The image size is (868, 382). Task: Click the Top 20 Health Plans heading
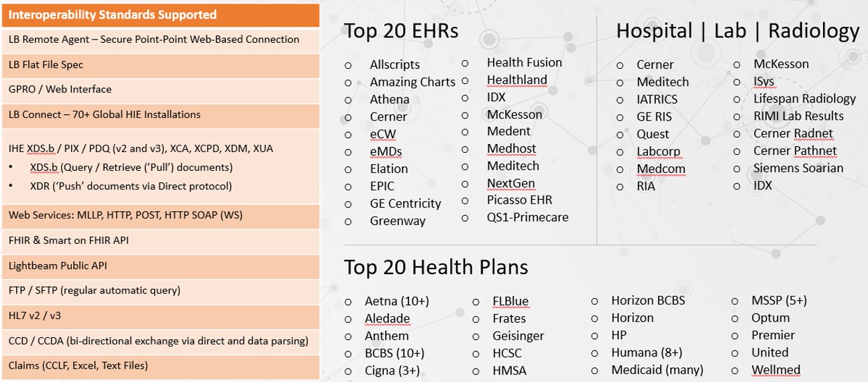436,267
